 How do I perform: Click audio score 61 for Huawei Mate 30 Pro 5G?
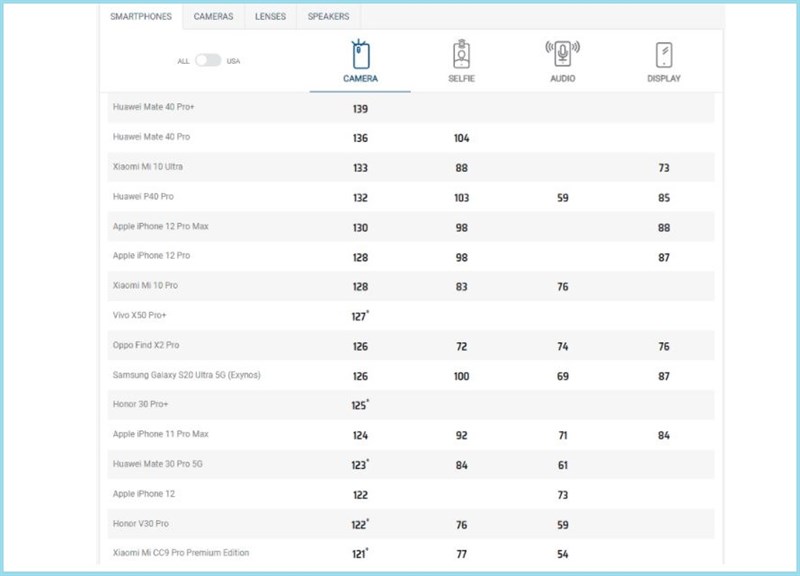tap(563, 465)
